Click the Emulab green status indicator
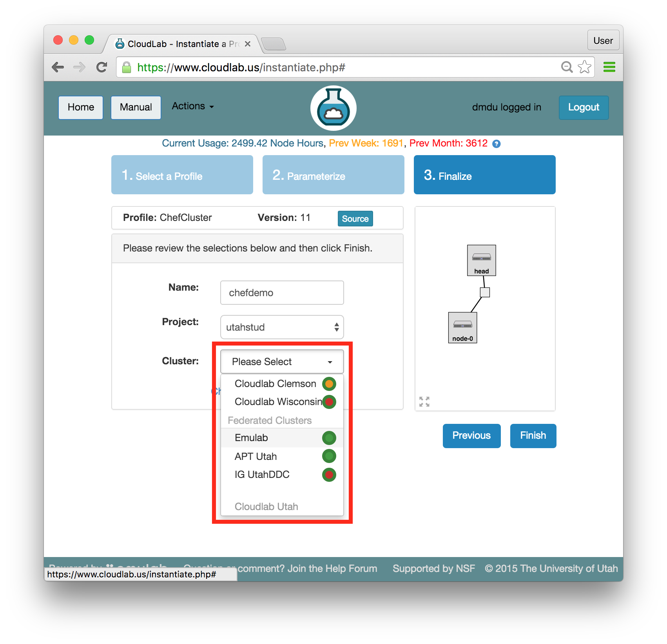 [329, 438]
